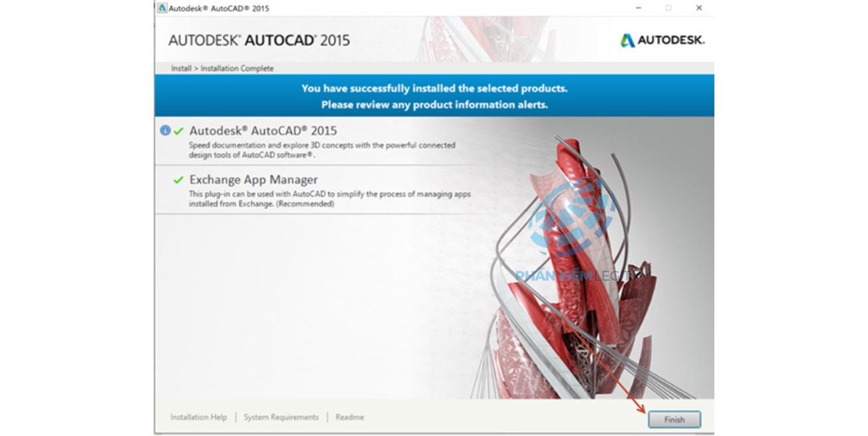Click the 'successfully installed the selected products' message
The height and width of the screenshot is (436, 868).
coord(434,88)
